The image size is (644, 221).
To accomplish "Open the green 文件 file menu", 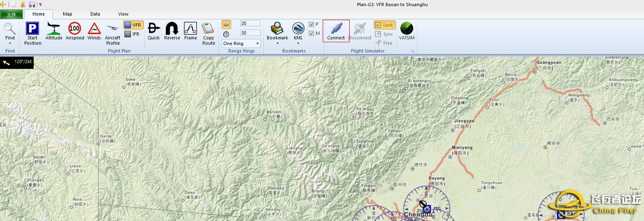I will [x=11, y=14].
